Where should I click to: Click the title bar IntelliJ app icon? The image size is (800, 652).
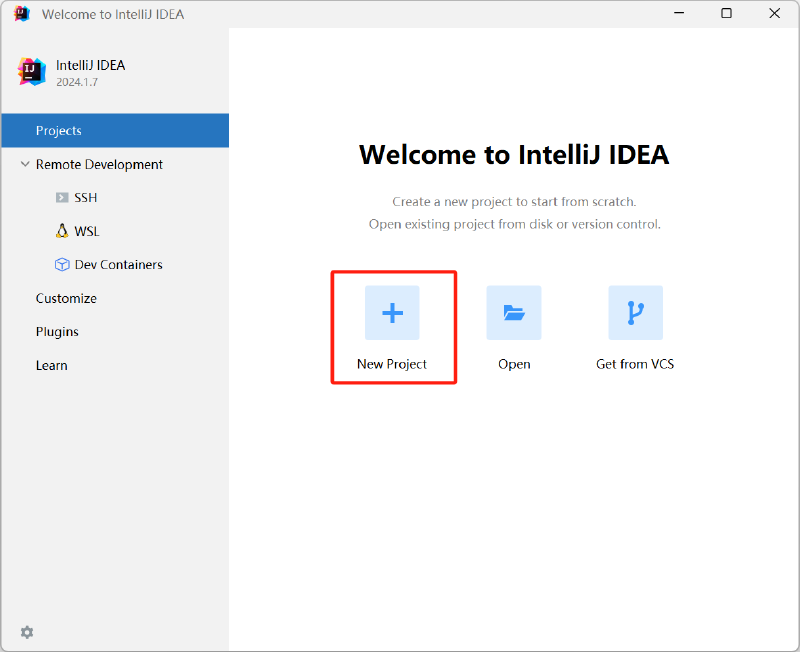pyautogui.click(x=22, y=14)
